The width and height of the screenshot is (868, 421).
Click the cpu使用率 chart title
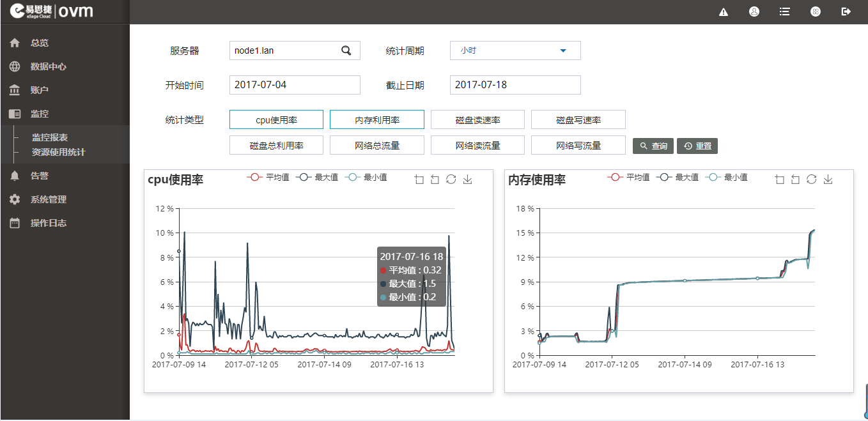175,180
